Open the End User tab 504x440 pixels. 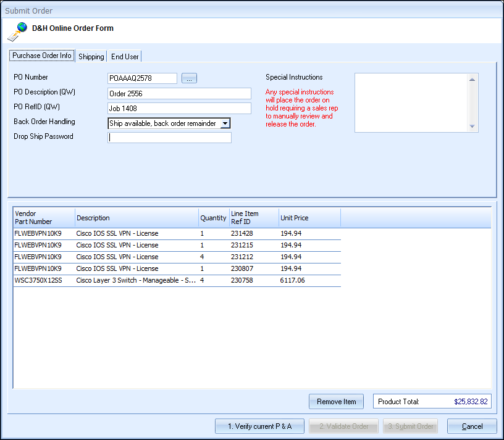[125, 57]
